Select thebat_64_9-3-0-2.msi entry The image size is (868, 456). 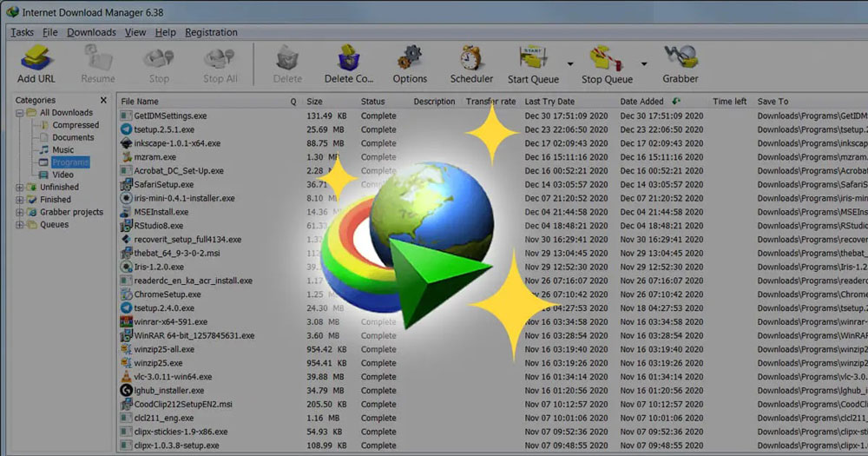coord(493,254)
